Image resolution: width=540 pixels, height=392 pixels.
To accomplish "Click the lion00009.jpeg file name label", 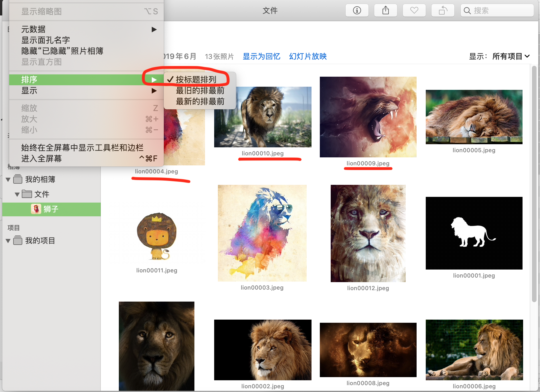I will 368,163.
